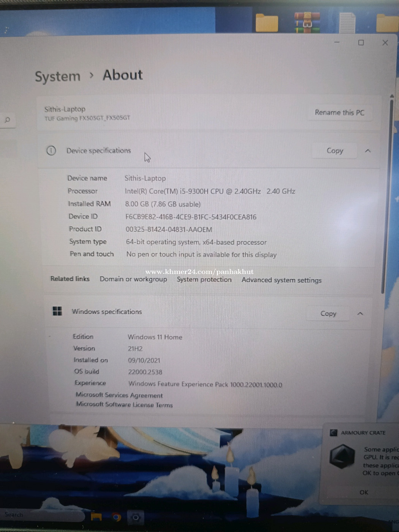Open the System protection link
This screenshot has height=532, width=399.
pyautogui.click(x=204, y=280)
